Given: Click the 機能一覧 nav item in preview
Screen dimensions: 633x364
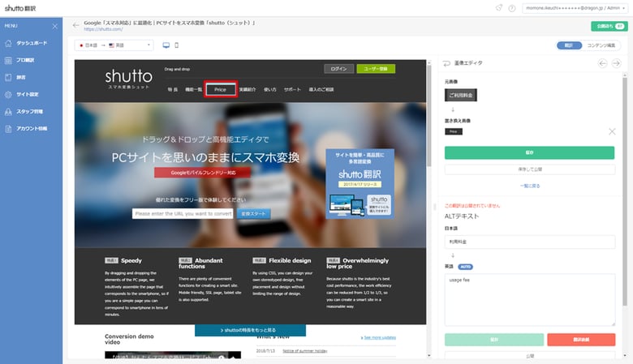Looking at the screenshot, I should pos(193,89).
